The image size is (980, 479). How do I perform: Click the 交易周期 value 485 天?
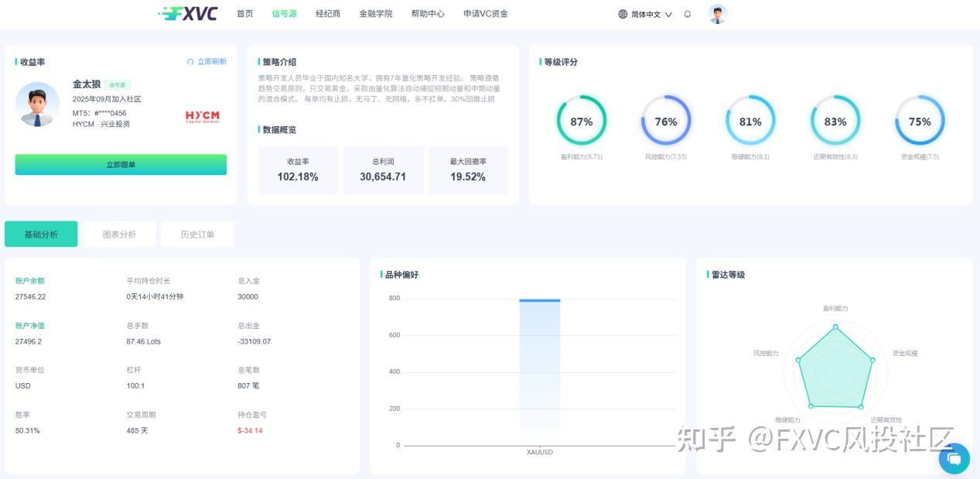pos(137,430)
